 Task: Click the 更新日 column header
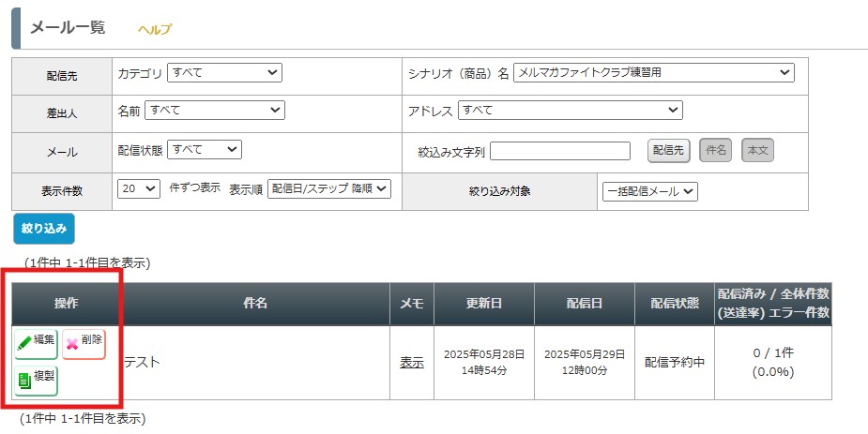(484, 304)
